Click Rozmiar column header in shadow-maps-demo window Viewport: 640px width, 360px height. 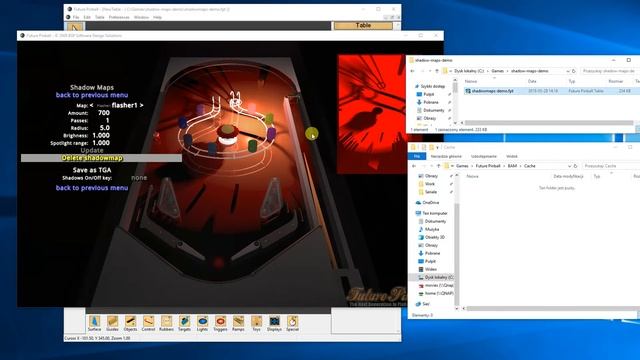[616, 81]
